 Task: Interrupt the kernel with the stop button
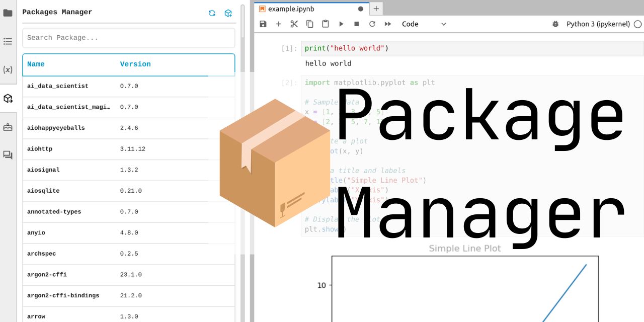[356, 24]
